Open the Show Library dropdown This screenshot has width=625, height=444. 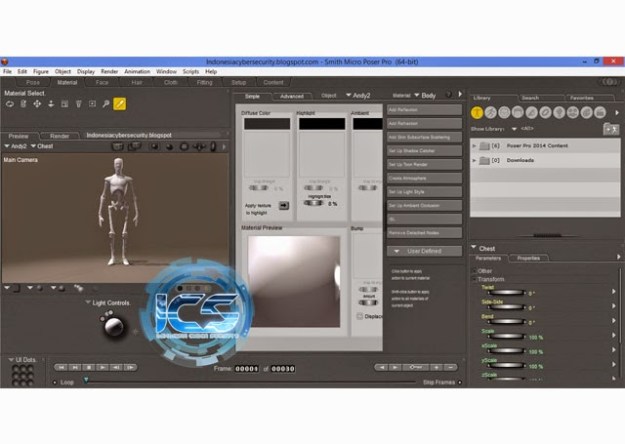pyautogui.click(x=515, y=129)
